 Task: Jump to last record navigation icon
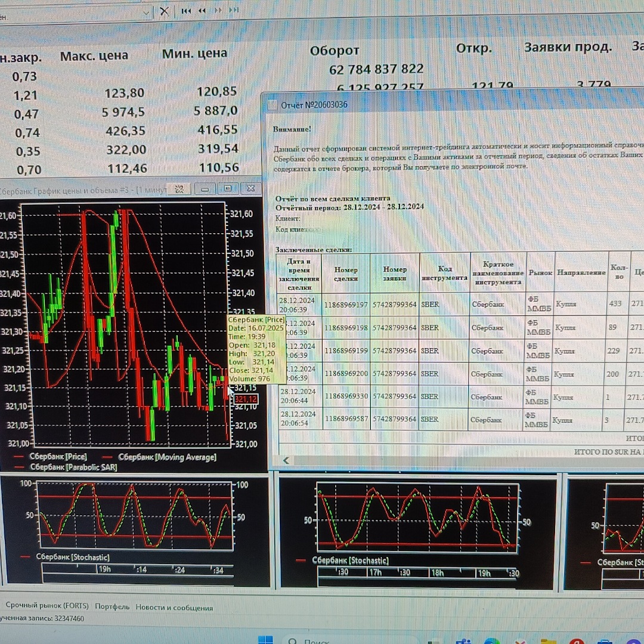click(234, 10)
